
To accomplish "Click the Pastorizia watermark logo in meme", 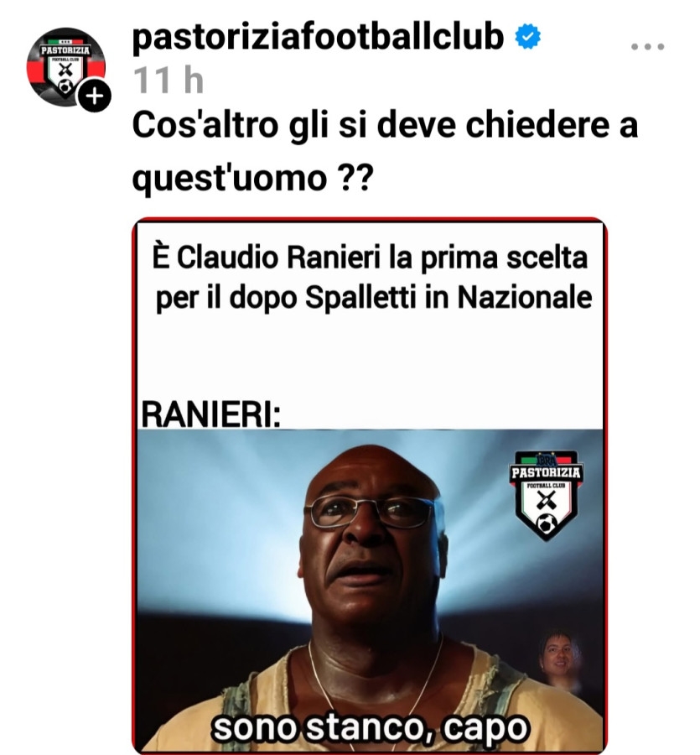I will pyautogui.click(x=546, y=494).
